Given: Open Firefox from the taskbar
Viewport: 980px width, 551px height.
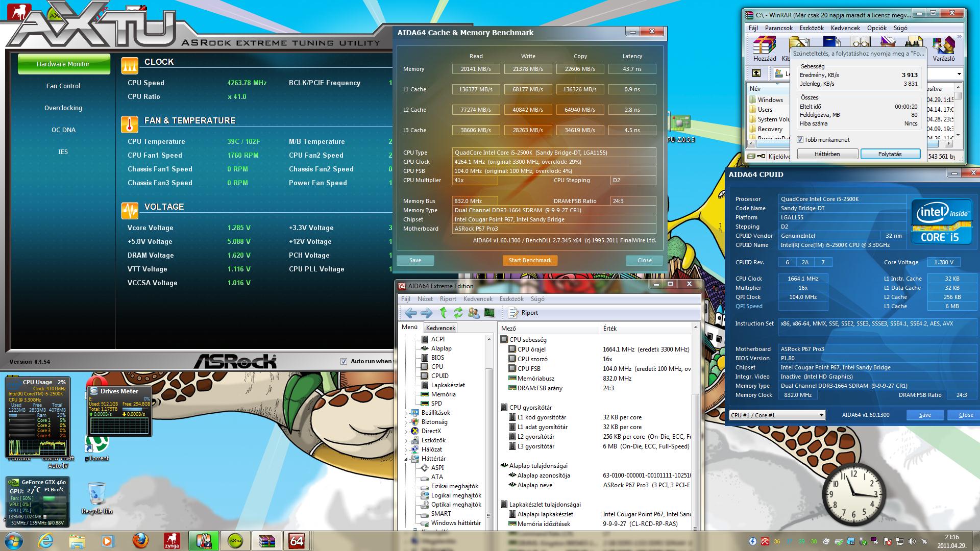Looking at the screenshot, I should [x=140, y=541].
